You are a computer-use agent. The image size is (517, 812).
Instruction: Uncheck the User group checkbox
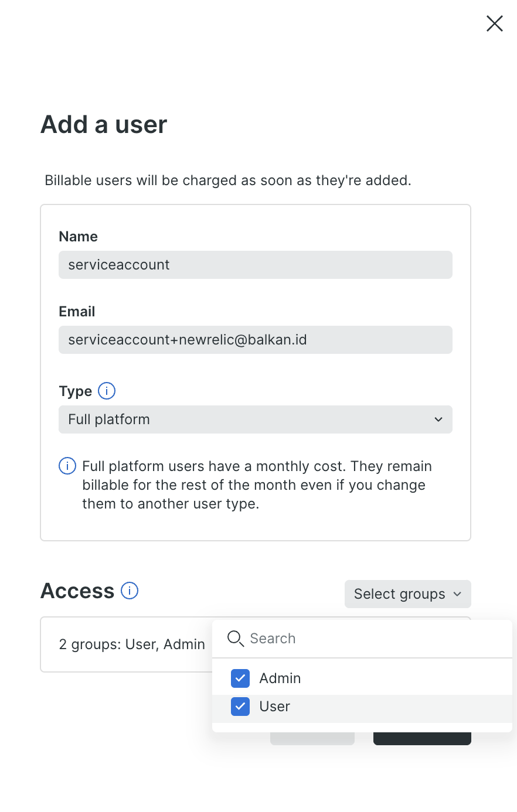[x=240, y=707]
